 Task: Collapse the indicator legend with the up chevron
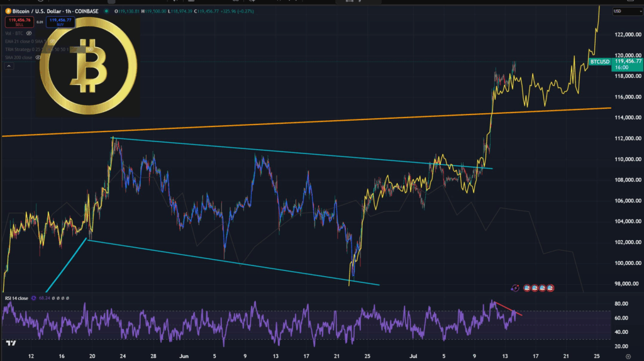pos(9,66)
